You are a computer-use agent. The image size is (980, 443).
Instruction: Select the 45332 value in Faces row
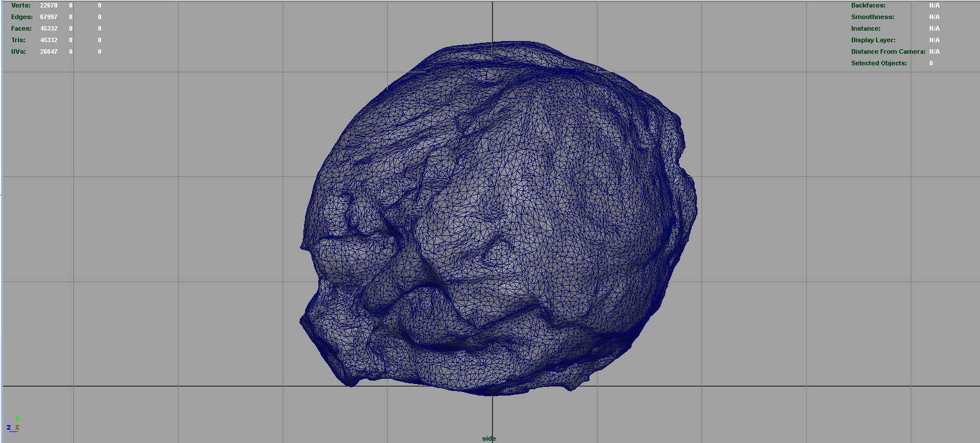(x=49, y=28)
